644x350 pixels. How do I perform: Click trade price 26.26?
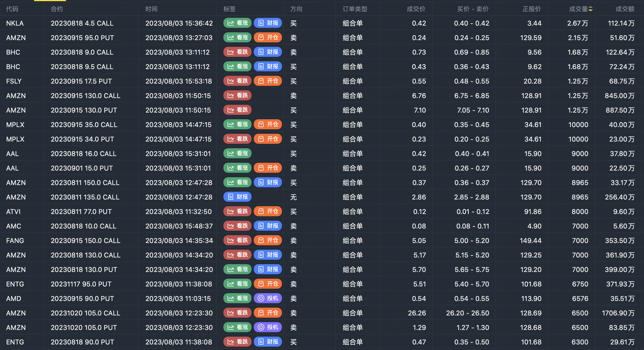[417, 313]
